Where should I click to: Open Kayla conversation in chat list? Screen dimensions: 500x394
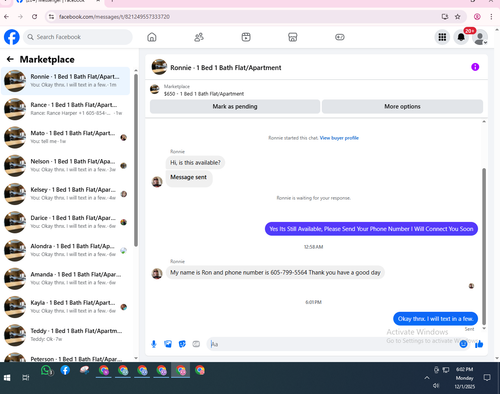(x=66, y=307)
